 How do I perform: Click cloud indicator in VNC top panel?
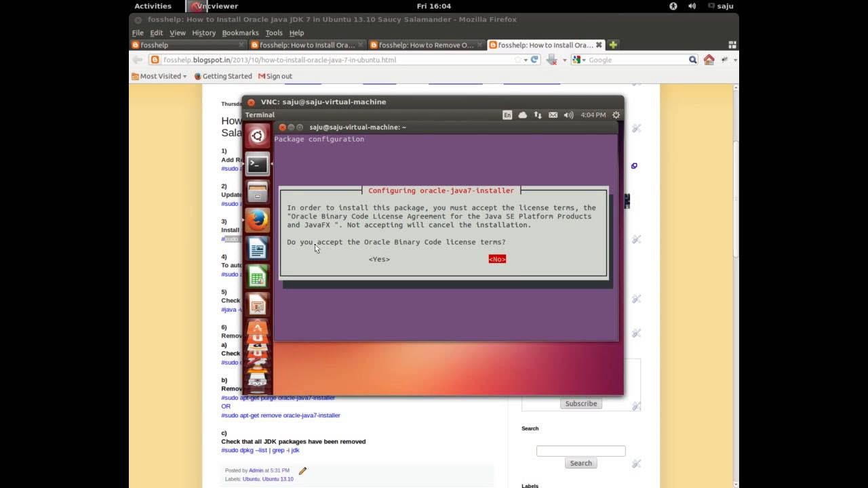[523, 115]
